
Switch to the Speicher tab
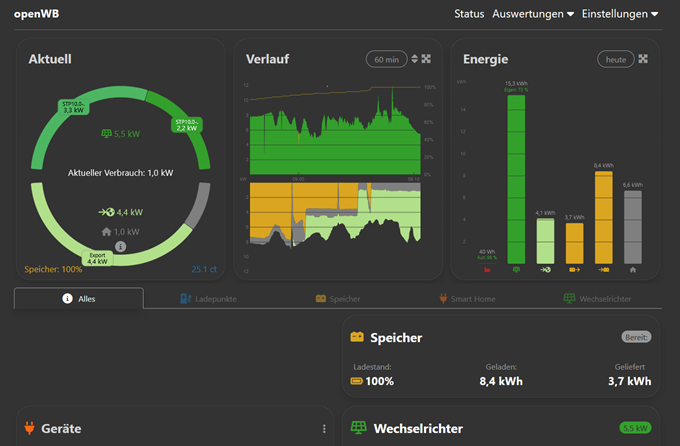point(338,298)
